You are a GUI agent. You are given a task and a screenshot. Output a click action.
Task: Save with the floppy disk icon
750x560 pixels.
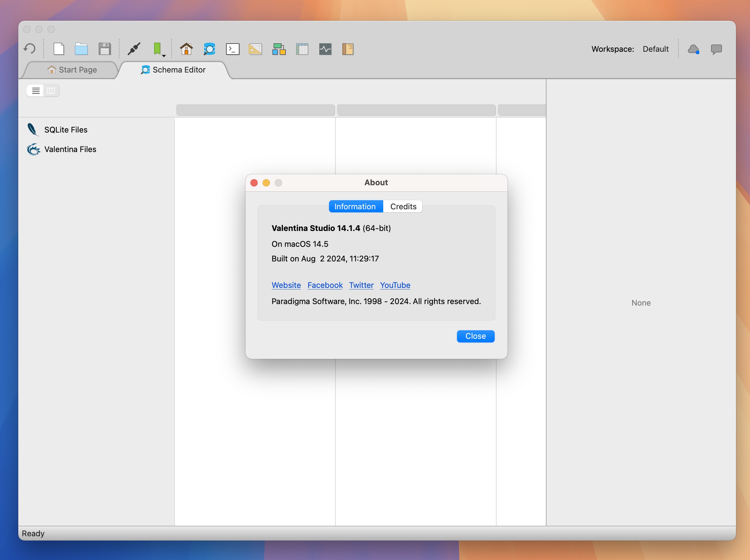click(105, 49)
